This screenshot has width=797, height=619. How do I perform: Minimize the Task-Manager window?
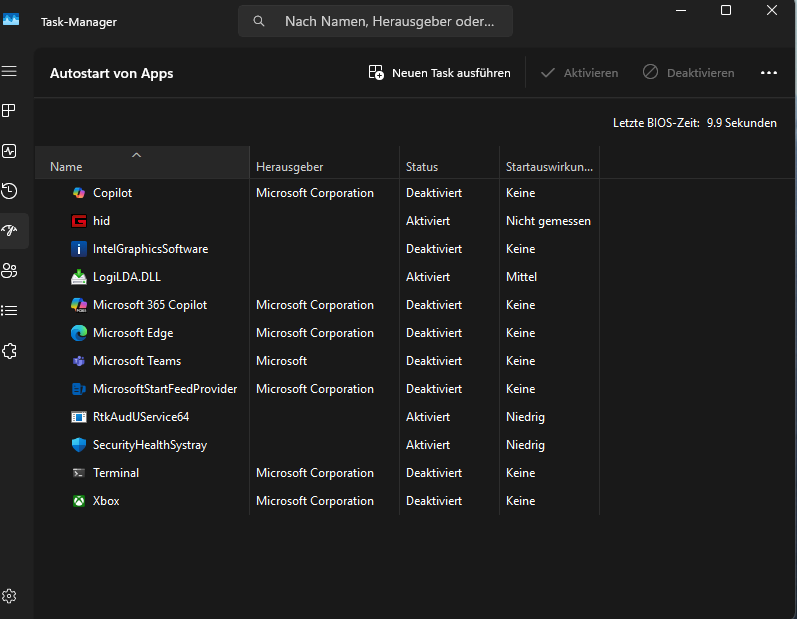[x=681, y=10]
